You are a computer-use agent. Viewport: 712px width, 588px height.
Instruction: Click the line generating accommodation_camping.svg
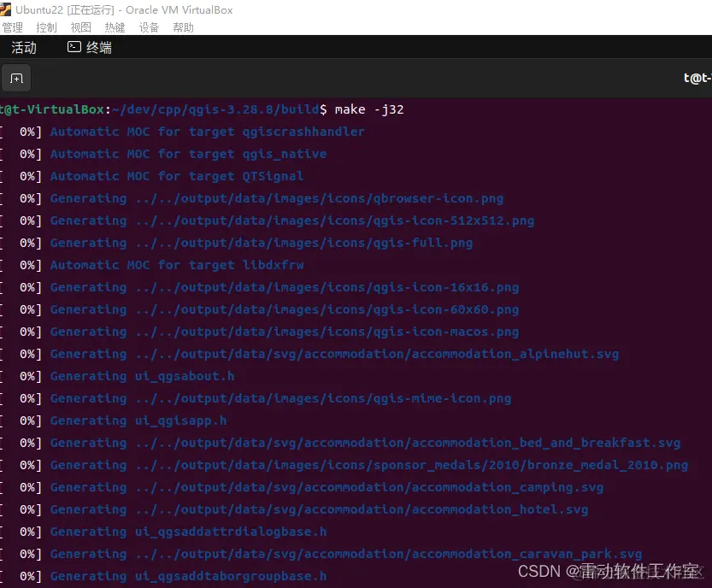tap(327, 488)
